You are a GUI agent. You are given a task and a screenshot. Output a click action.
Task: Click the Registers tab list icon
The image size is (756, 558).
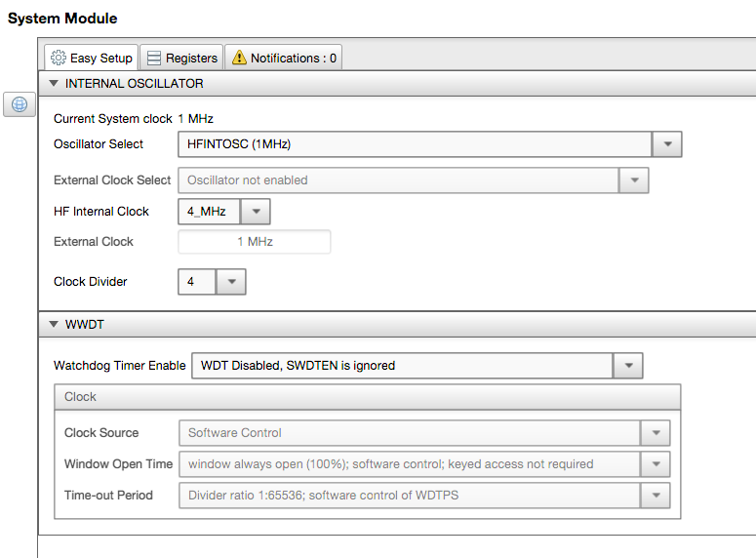[x=154, y=58]
